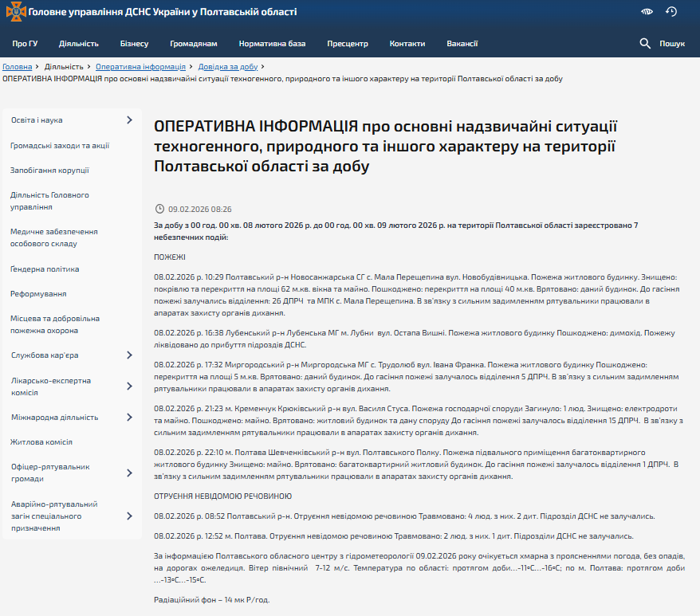The width and height of the screenshot is (700, 616).
Task: Open the Пресцентр navigation menu
Action: 348,44
